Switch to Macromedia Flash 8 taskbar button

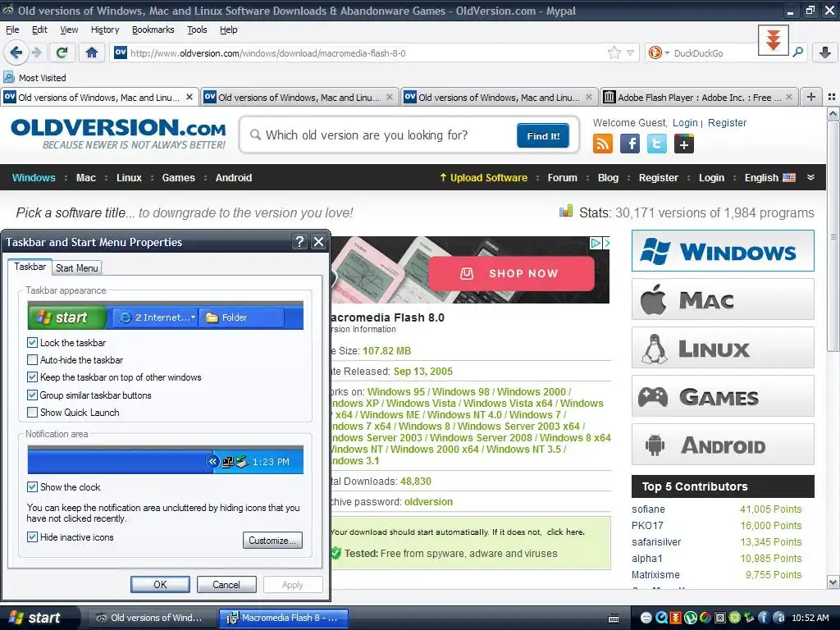click(283, 618)
